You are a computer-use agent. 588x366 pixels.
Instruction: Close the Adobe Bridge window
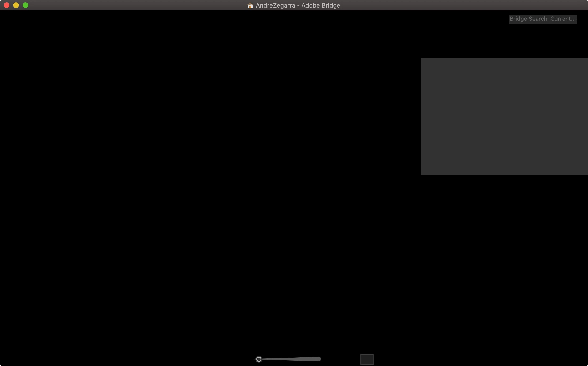tap(7, 5)
